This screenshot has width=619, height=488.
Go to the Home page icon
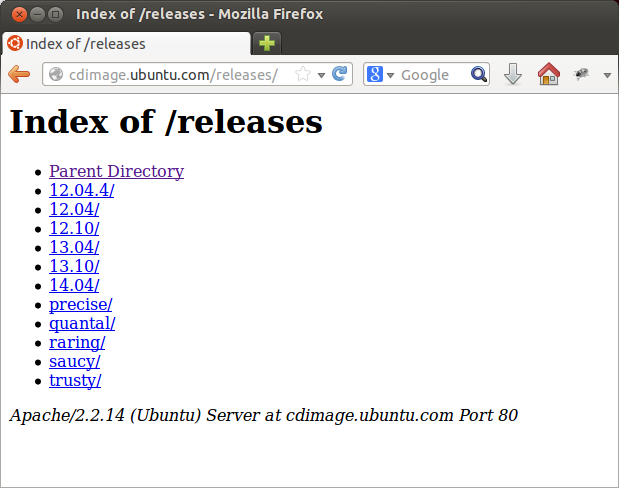(x=549, y=74)
